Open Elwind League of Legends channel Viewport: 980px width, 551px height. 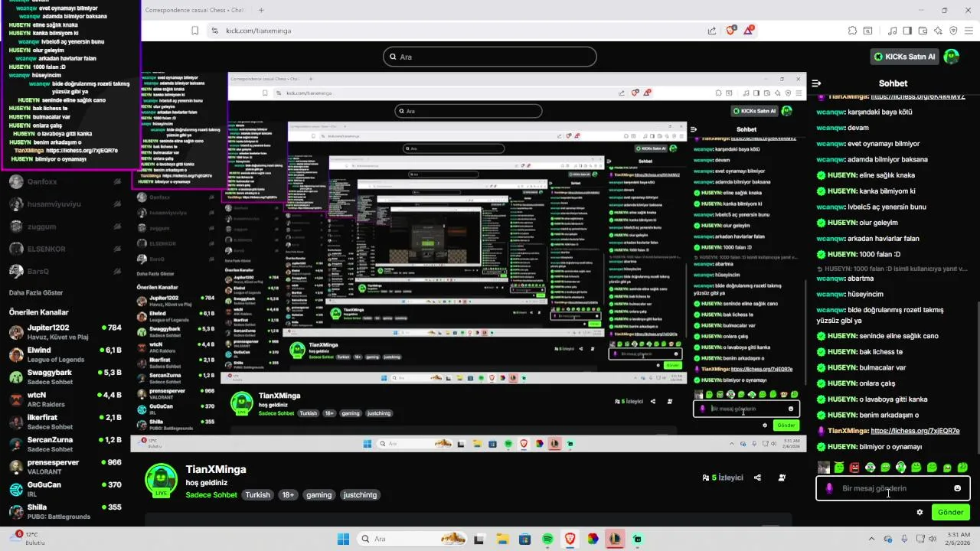click(64, 355)
